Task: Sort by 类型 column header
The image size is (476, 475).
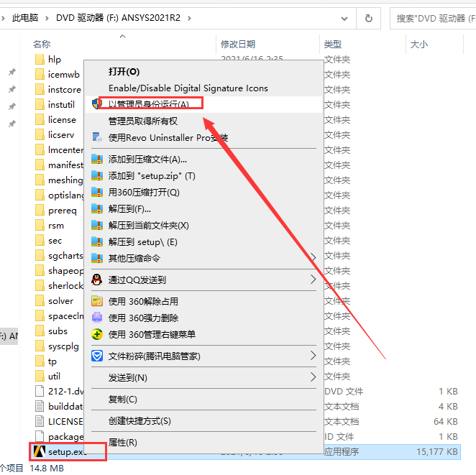Action: click(x=333, y=45)
